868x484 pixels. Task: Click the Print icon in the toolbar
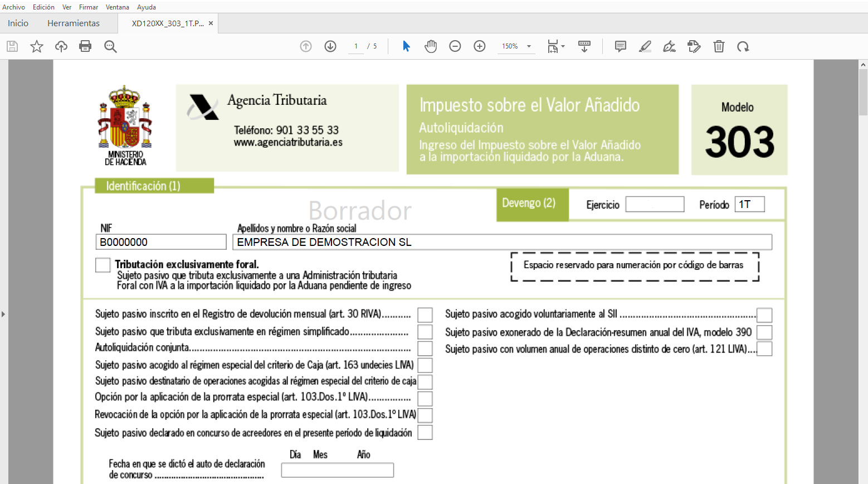coord(85,46)
